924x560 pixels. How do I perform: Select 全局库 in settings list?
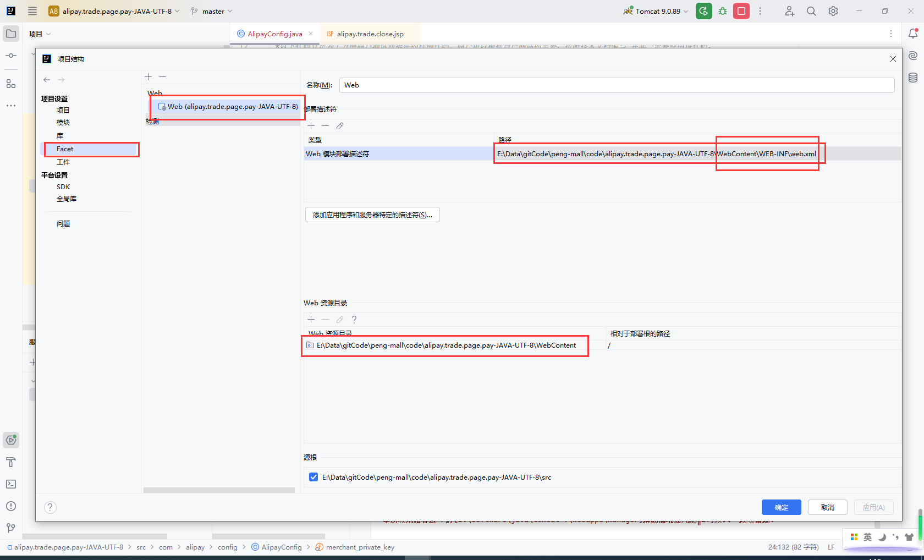pos(66,199)
